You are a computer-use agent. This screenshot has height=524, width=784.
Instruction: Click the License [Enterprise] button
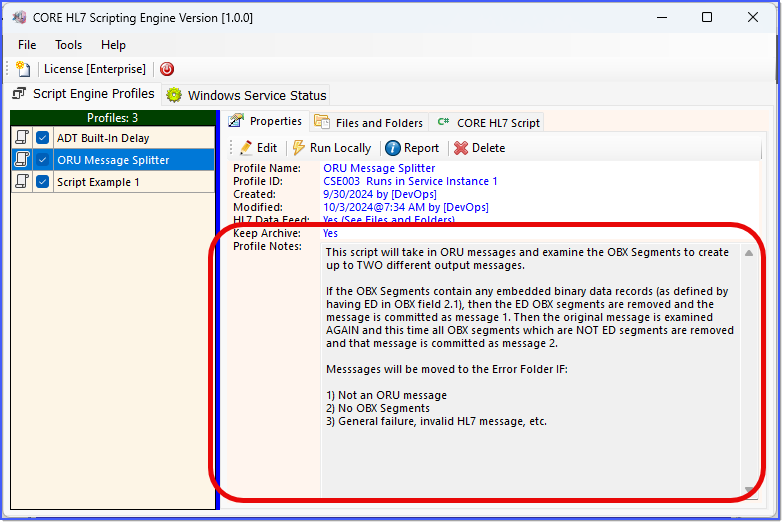[x=95, y=69]
